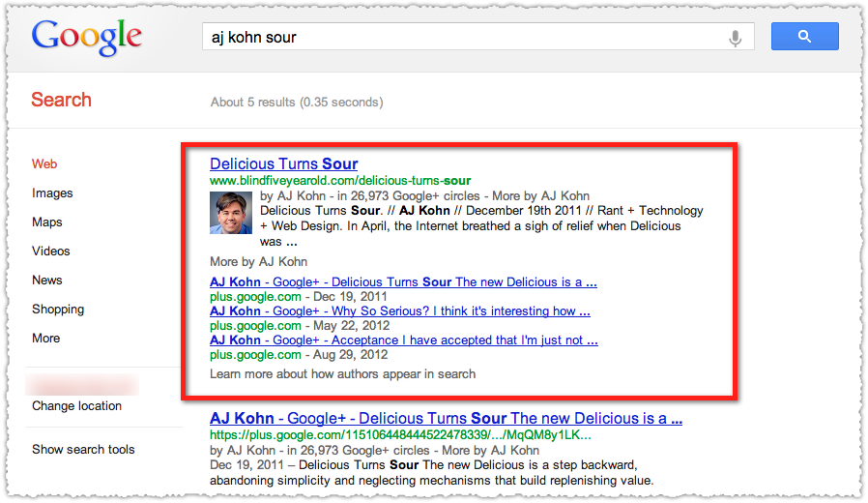Click the search box containing 'aj kohn sour'
The image size is (868, 503).
coord(477,37)
